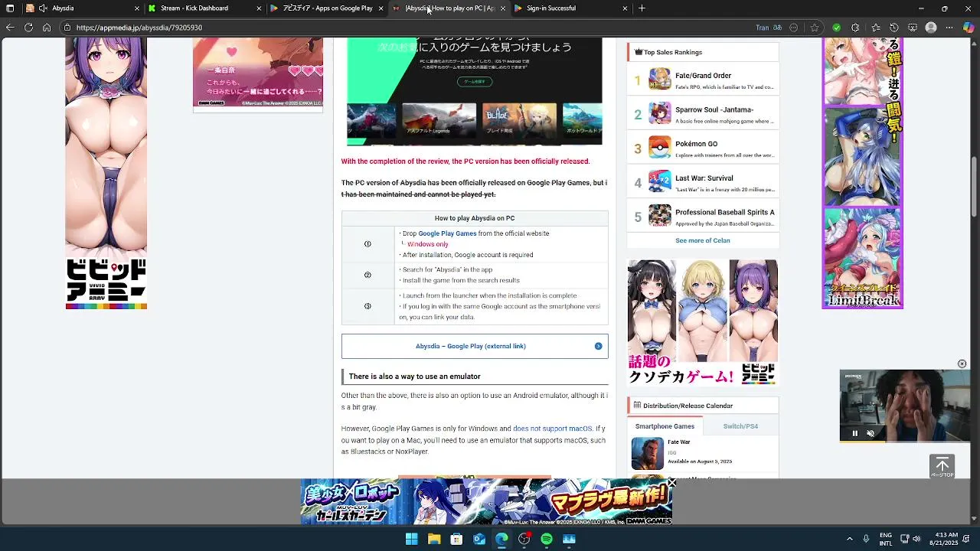This screenshot has width=980, height=551.
Task: Select the Smartphone Games tab
Action: (665, 426)
